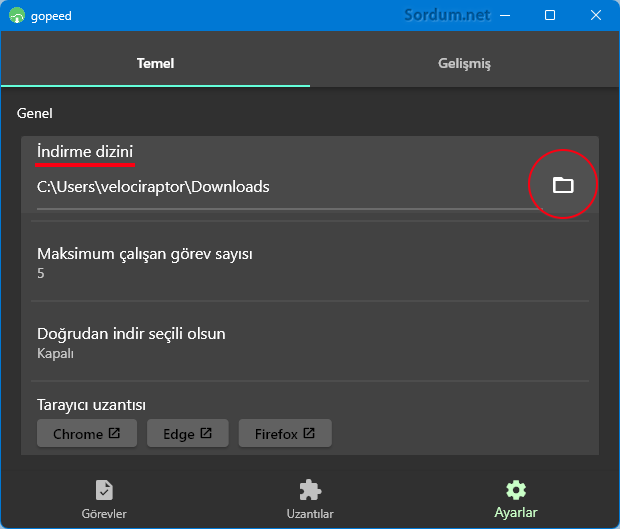The height and width of the screenshot is (529, 620).
Task: Maximize the gopeed window
Action: (550, 15)
